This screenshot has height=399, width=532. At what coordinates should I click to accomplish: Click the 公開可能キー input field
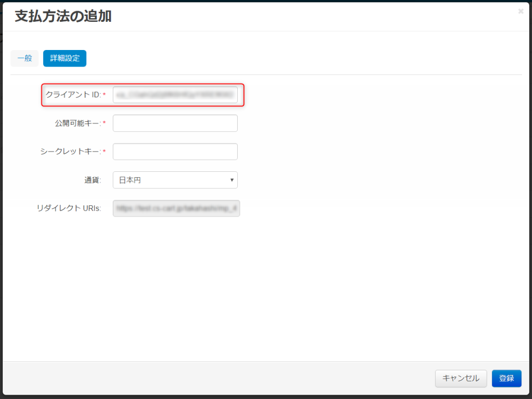coord(175,123)
